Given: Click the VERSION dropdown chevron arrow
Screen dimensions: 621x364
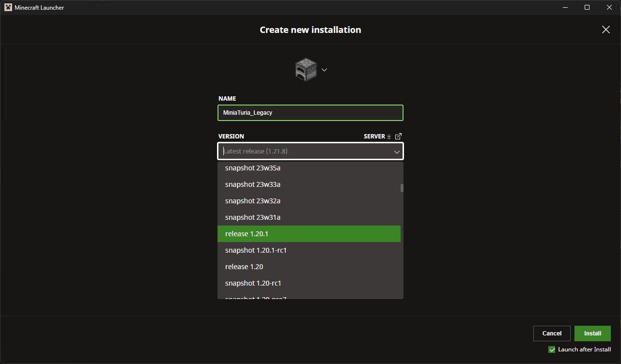Looking at the screenshot, I should click(x=397, y=152).
